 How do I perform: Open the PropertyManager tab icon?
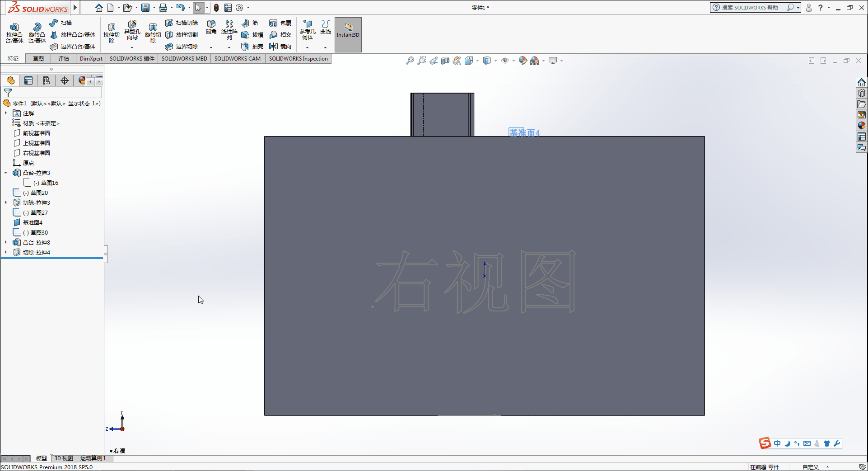pyautogui.click(x=28, y=80)
